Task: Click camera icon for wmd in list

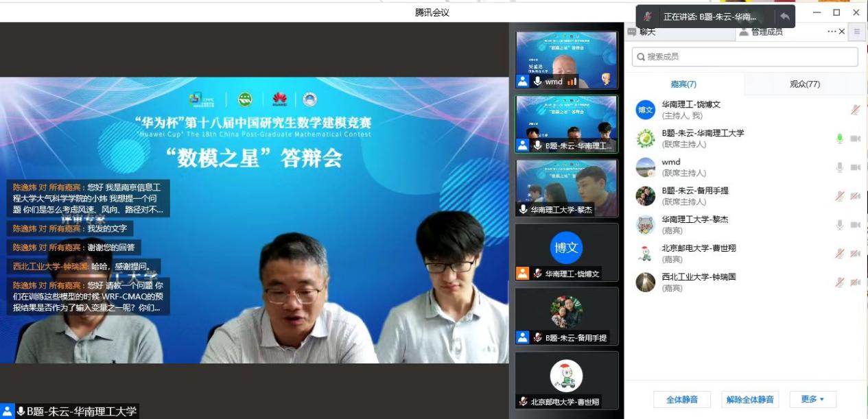Action: (x=855, y=167)
